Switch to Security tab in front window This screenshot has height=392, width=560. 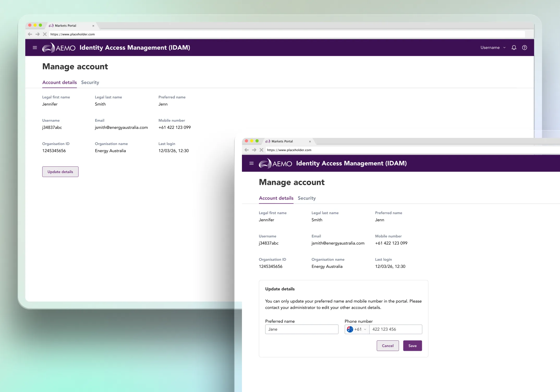tap(307, 198)
